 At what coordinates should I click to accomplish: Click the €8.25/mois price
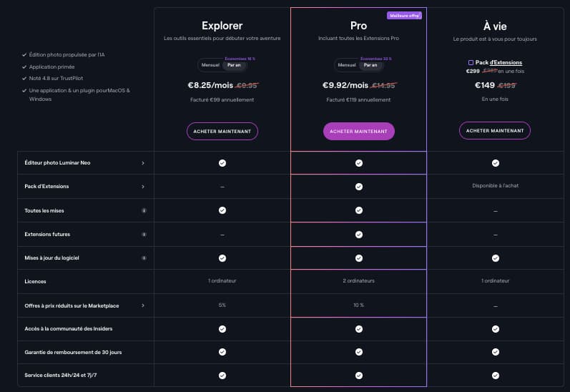click(x=210, y=85)
